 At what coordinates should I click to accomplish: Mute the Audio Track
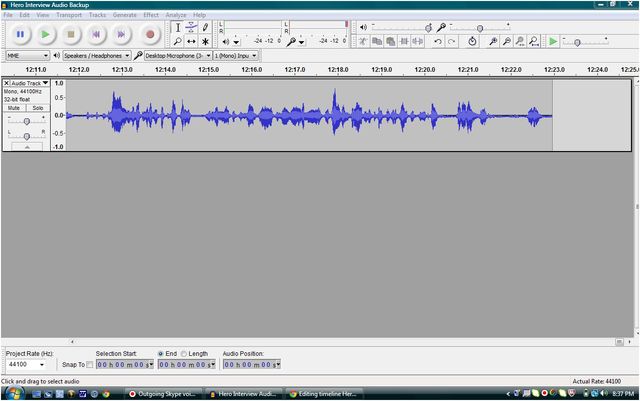[14, 108]
